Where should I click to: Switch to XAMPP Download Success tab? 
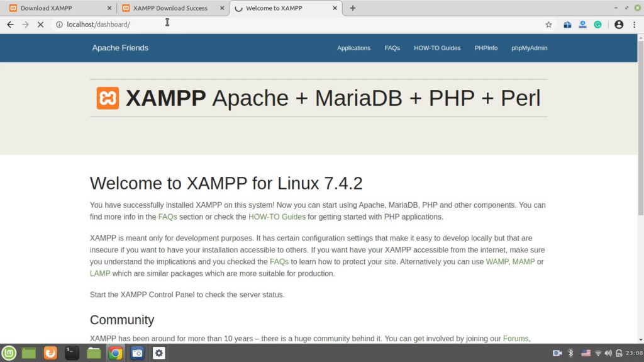coord(173,8)
